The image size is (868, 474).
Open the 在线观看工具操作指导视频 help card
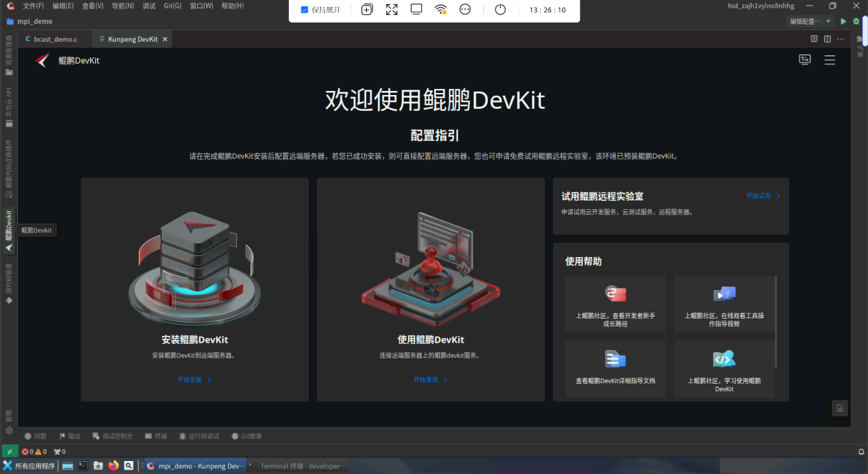(x=724, y=304)
